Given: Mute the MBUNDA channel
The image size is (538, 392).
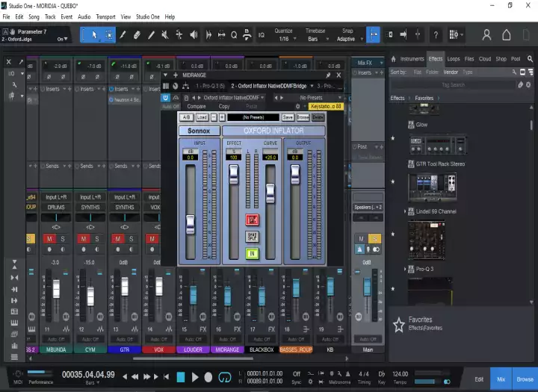Looking at the screenshot, I should [x=49, y=239].
